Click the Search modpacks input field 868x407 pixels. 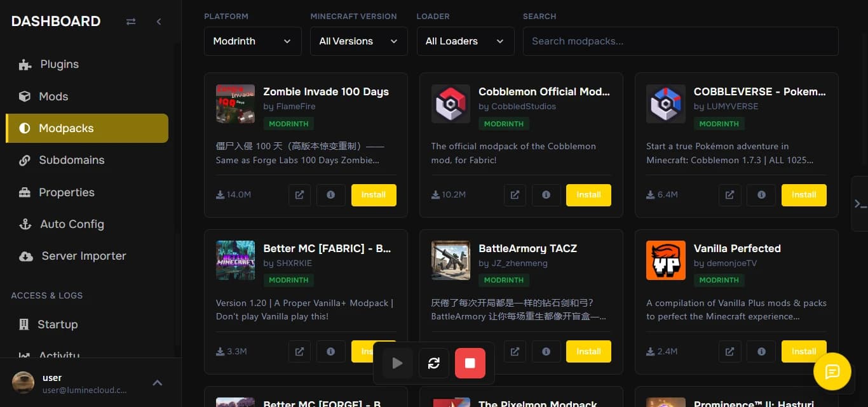click(681, 41)
